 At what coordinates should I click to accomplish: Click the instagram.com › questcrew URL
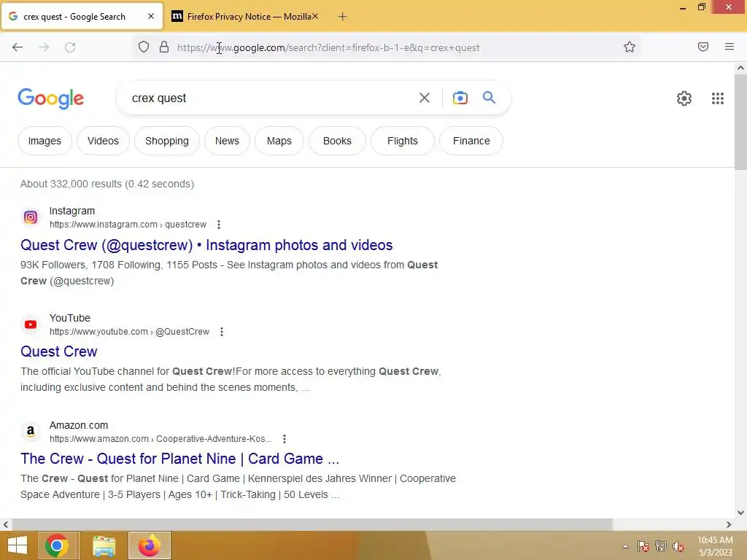coord(128,225)
